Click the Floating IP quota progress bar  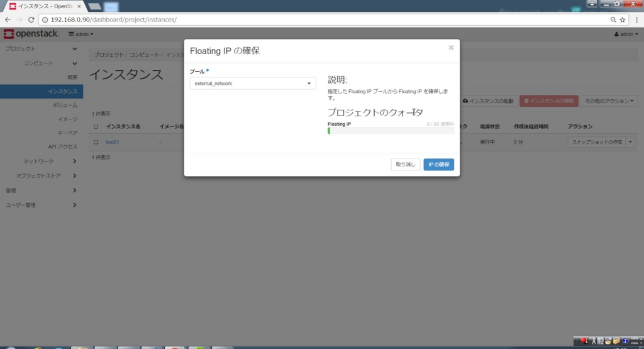click(391, 131)
